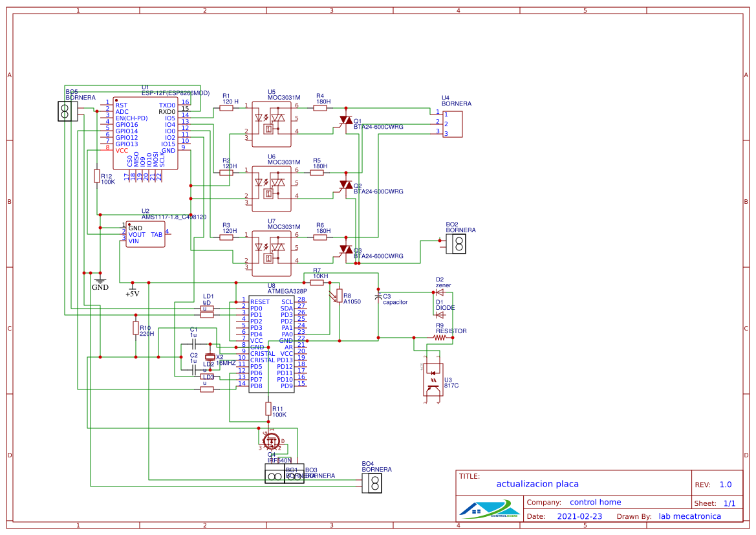Screen dimensions: 756x535
Task: Select the drawn by text lab mecatronica
Action: click(690, 516)
